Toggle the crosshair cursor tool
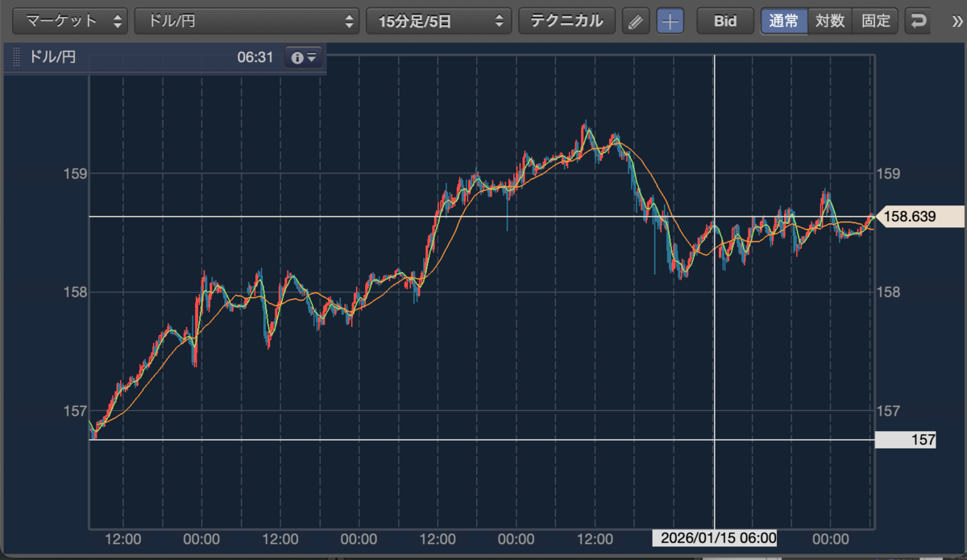Screen dimensions: 967x560 click(670, 22)
